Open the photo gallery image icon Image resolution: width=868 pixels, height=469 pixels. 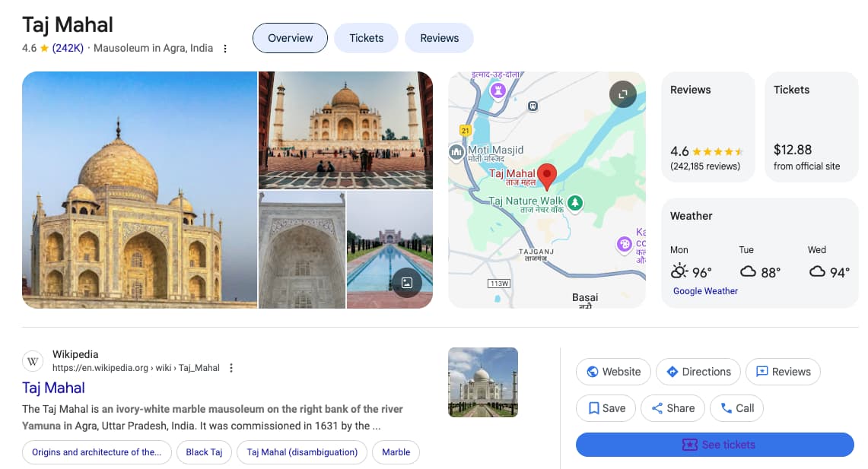point(407,283)
